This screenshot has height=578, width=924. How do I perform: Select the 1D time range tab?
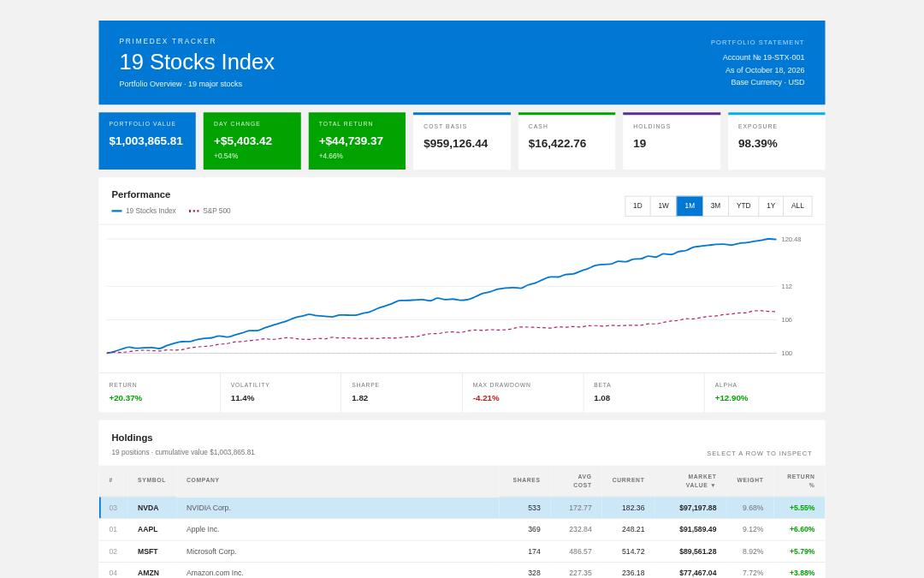pyautogui.click(x=637, y=206)
